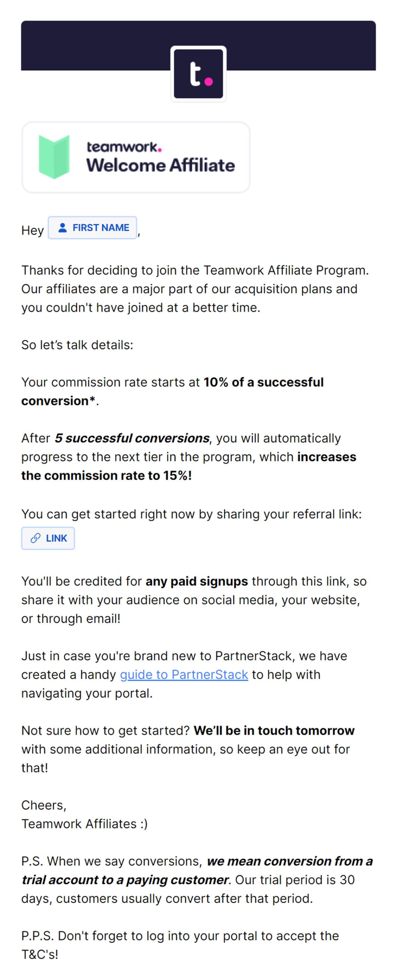Screen dimensions: 397x980
Task: Click the 'Teamwork Affiliates :)' signature line
Action: (x=84, y=824)
